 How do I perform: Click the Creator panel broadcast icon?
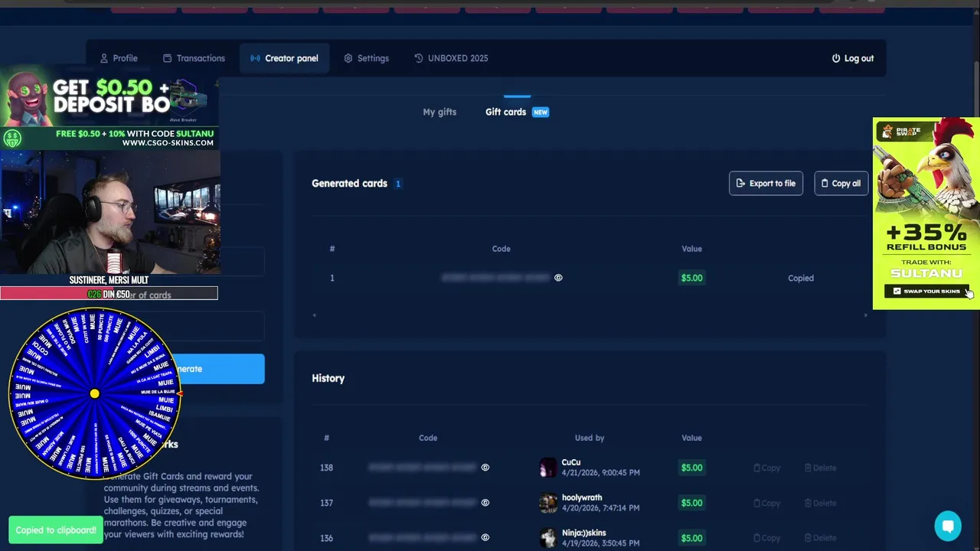(255, 58)
